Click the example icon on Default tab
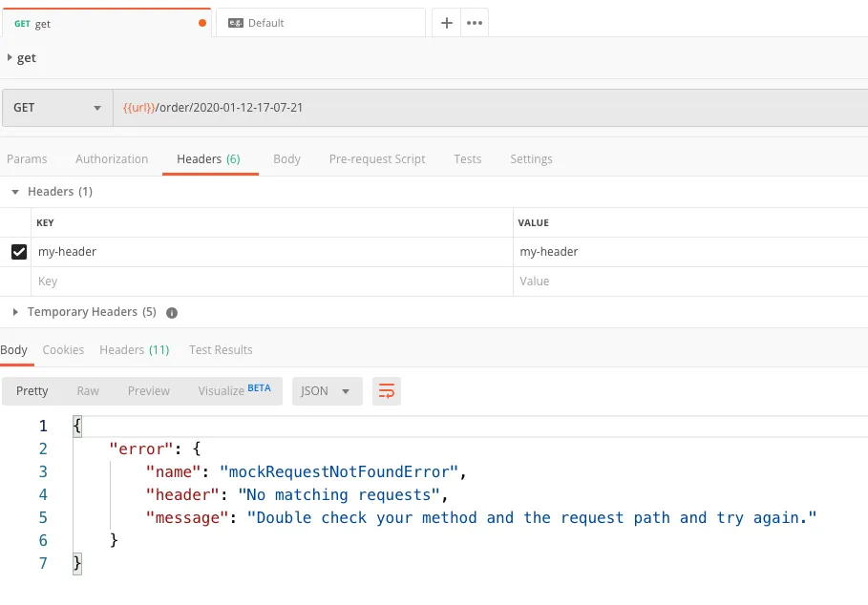The image size is (868, 605). tap(236, 23)
